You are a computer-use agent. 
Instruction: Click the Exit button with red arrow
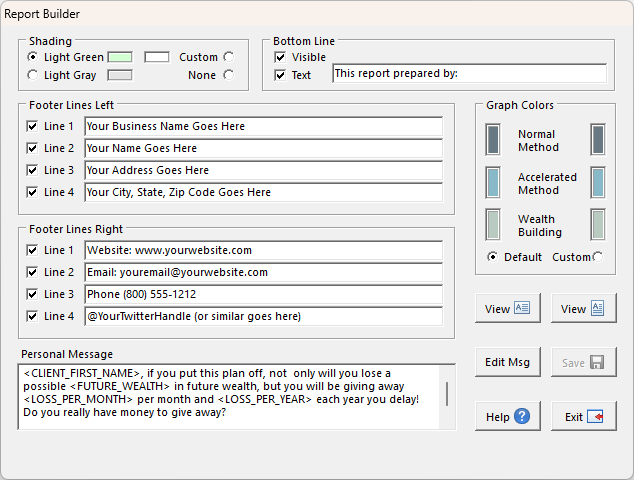pyautogui.click(x=583, y=417)
